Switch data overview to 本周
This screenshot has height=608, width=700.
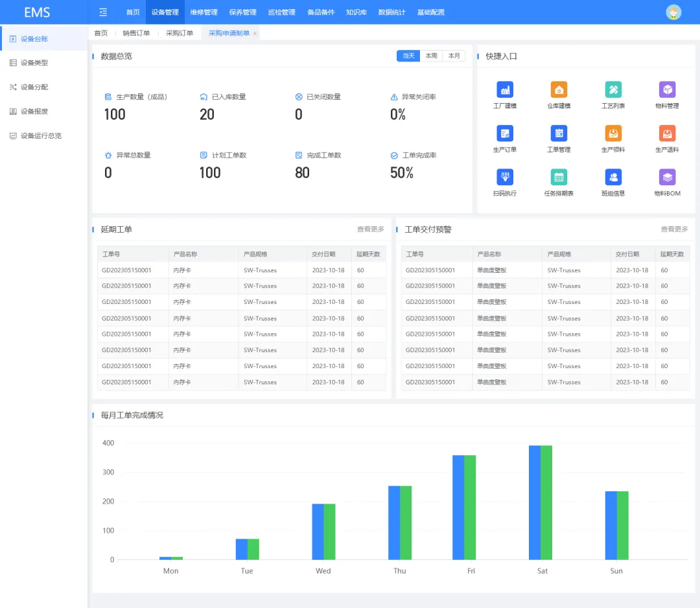pyautogui.click(x=431, y=56)
